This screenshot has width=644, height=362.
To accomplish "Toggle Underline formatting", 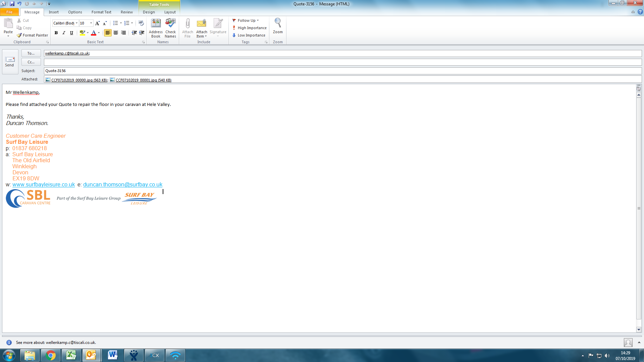I will 71,33.
